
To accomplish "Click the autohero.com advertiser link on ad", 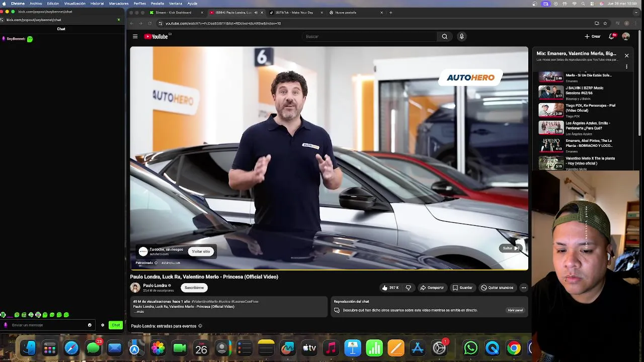I will (171, 262).
